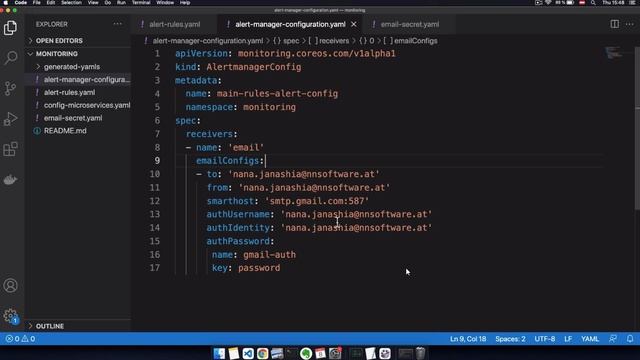The image size is (640, 360).
Task: Click the minimap code preview
Action: 613,52
